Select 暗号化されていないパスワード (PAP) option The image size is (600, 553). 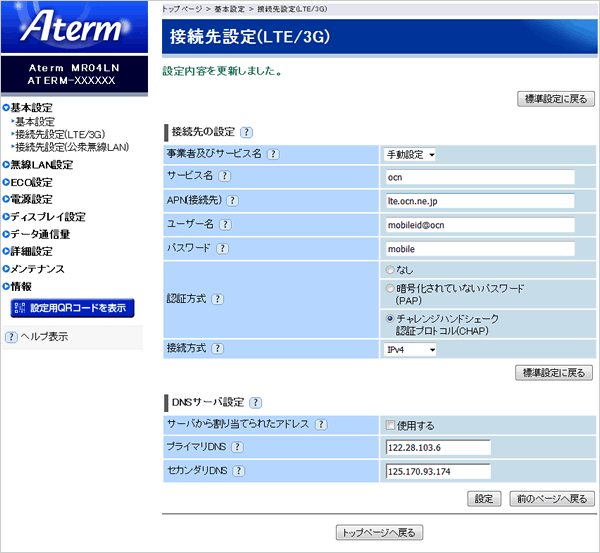click(390, 288)
